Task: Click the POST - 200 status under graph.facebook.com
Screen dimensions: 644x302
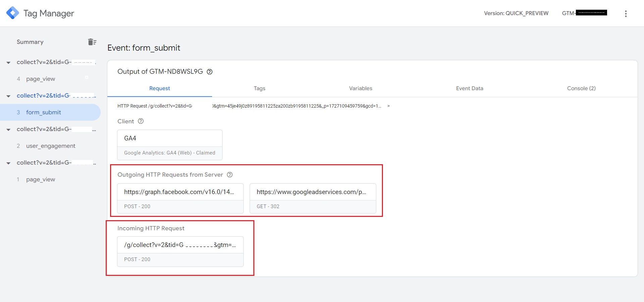Action: pyautogui.click(x=137, y=206)
